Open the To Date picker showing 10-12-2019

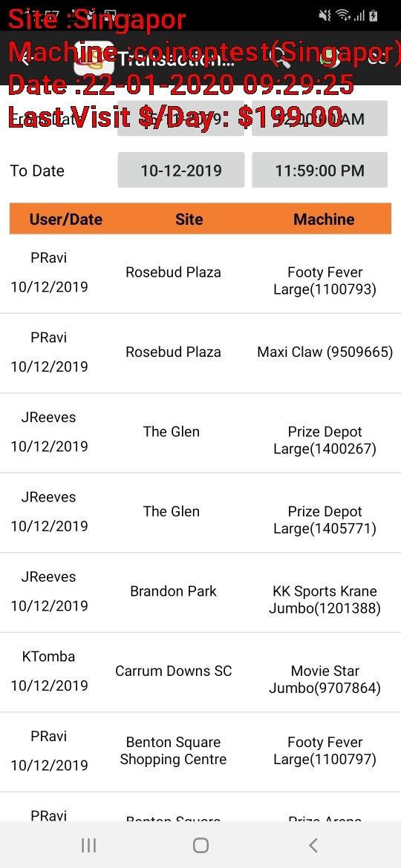[181, 170]
